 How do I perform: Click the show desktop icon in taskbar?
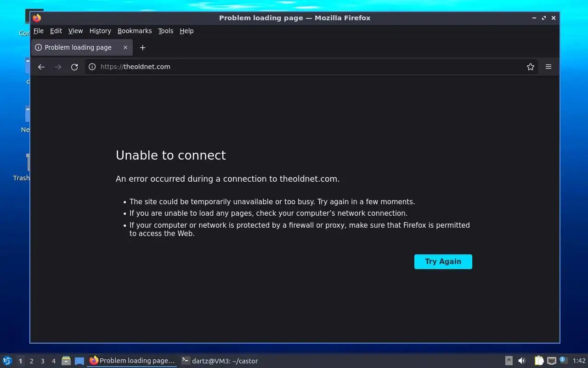tap(79, 361)
